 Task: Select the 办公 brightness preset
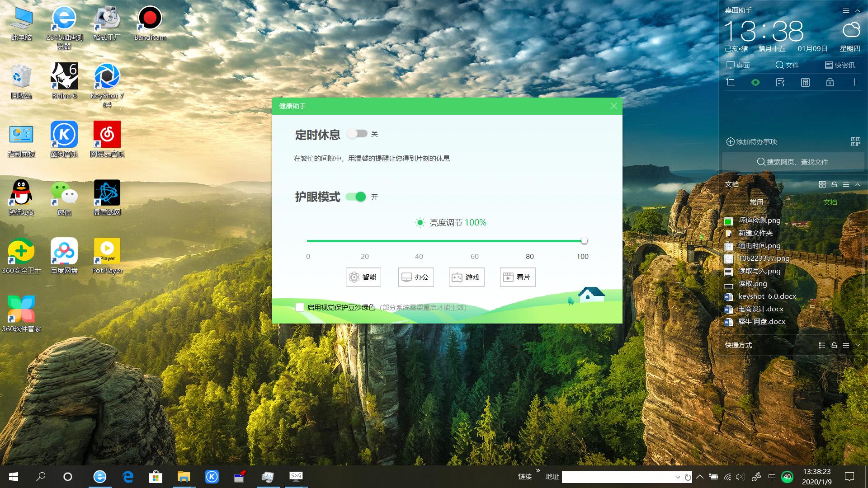[x=415, y=277]
